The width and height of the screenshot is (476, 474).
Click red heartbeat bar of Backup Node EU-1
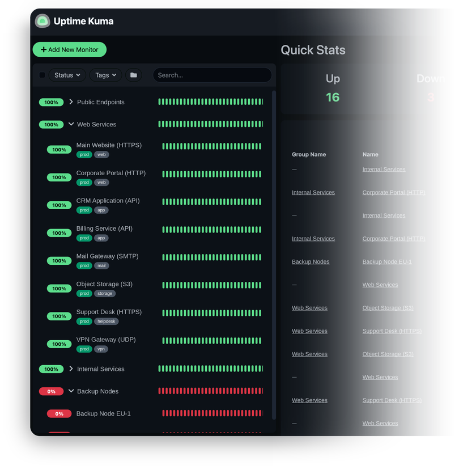point(212,413)
